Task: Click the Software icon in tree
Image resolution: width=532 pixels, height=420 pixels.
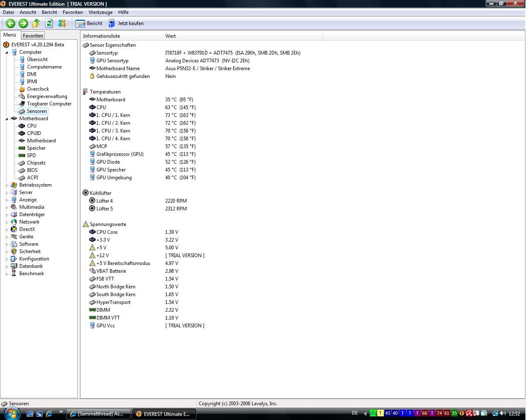Action: (14, 244)
